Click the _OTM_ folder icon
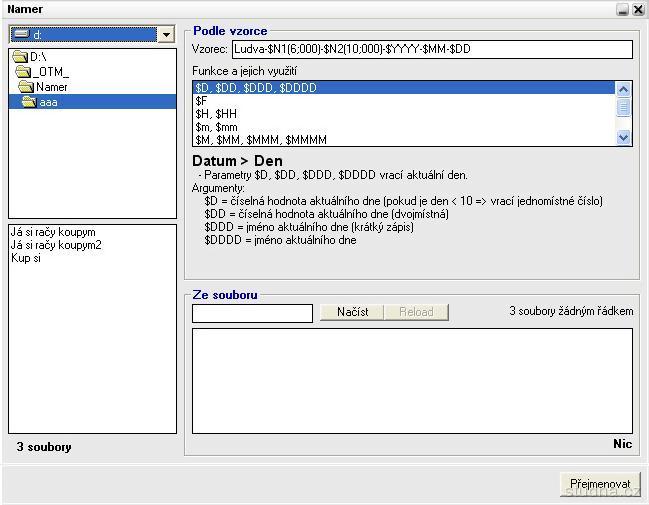 pyautogui.click(x=24, y=72)
